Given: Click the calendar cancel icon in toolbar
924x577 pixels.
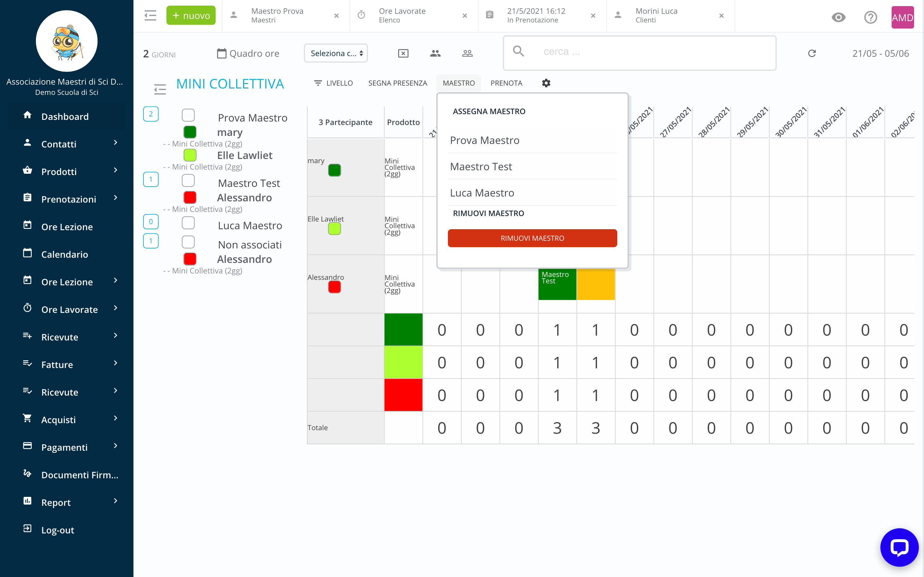Looking at the screenshot, I should click(403, 54).
